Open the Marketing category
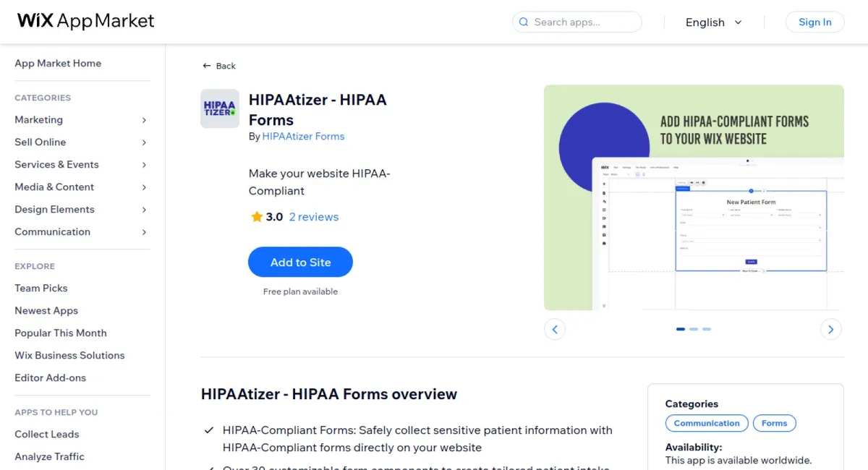The width and height of the screenshot is (868, 470). 38,120
